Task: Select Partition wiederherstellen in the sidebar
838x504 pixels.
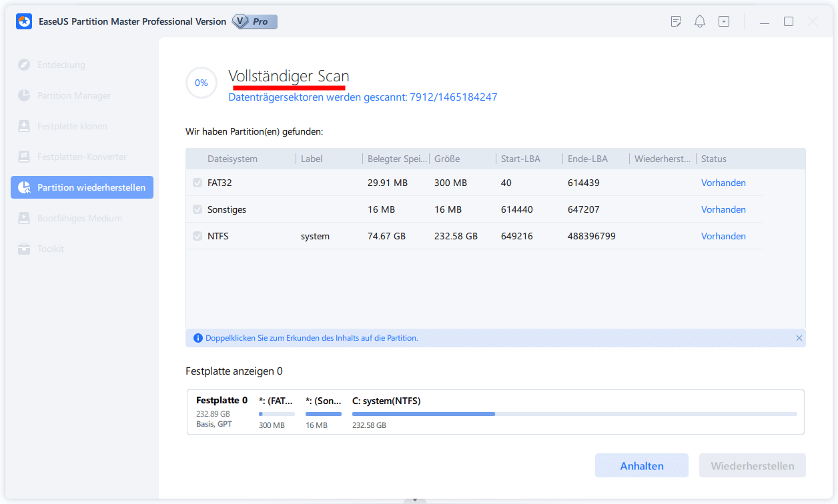Action: click(82, 187)
